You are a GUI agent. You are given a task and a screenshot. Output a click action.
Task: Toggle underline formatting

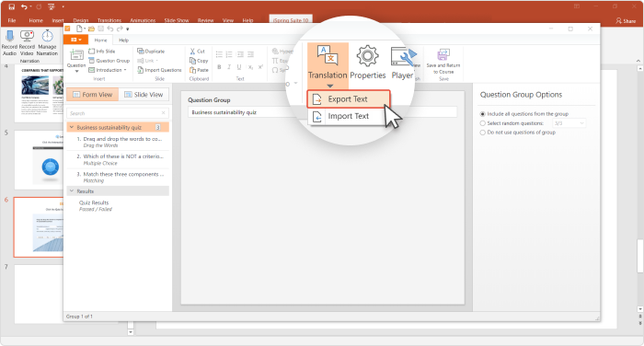[239, 67]
